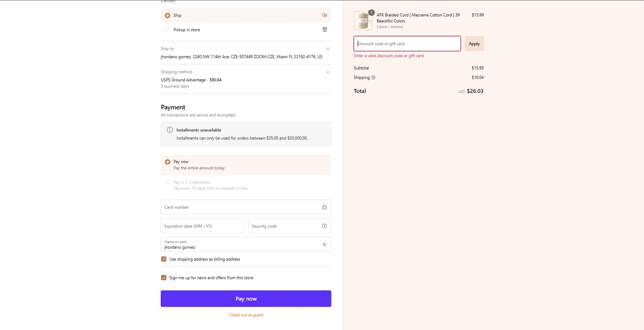Screen dimensions: 644x330
Task: Click the card number lock icon
Action: coord(324,207)
